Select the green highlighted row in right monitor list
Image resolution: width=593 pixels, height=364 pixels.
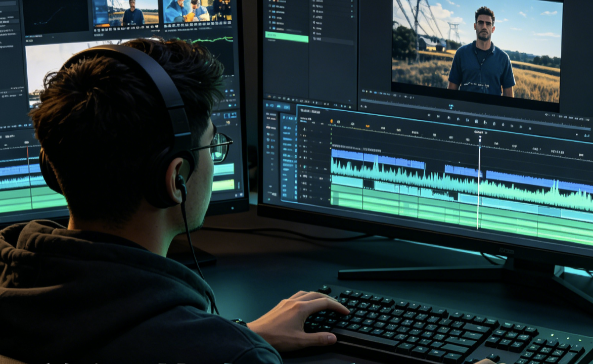click(287, 37)
